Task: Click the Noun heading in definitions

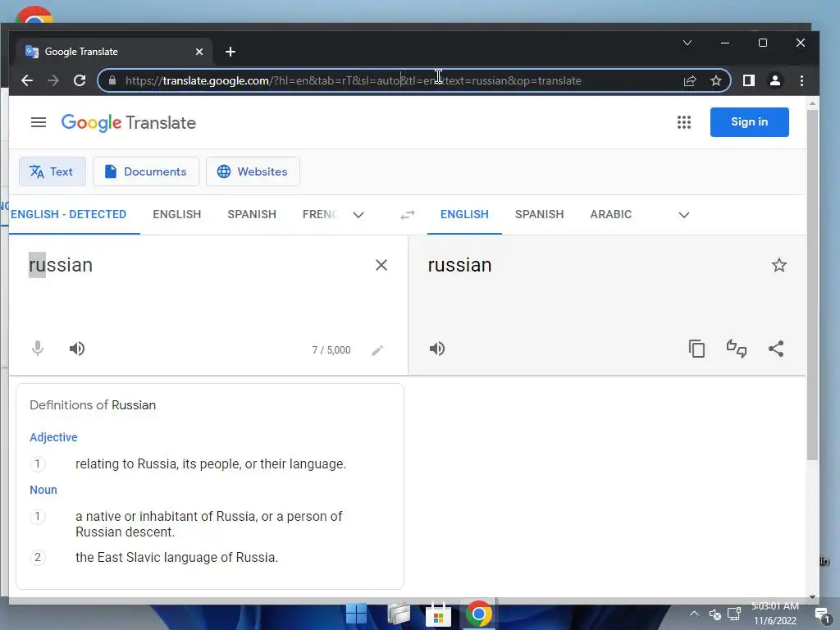Action: 43,490
